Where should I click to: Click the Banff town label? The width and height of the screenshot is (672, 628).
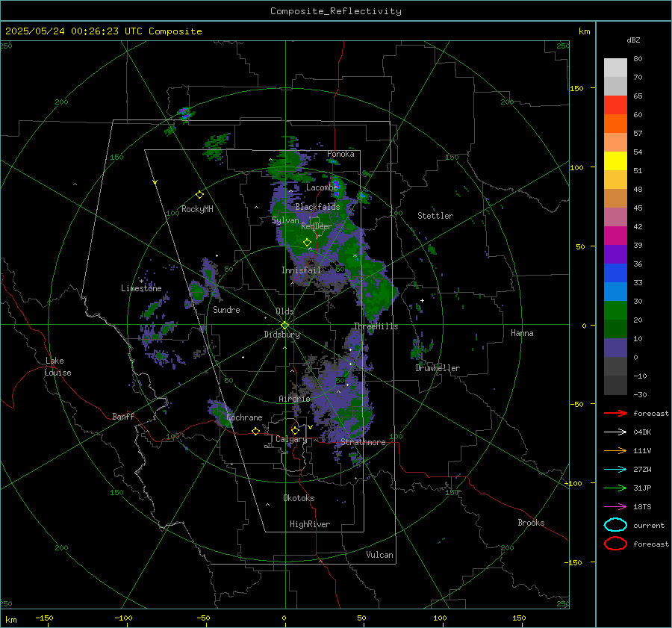(123, 416)
